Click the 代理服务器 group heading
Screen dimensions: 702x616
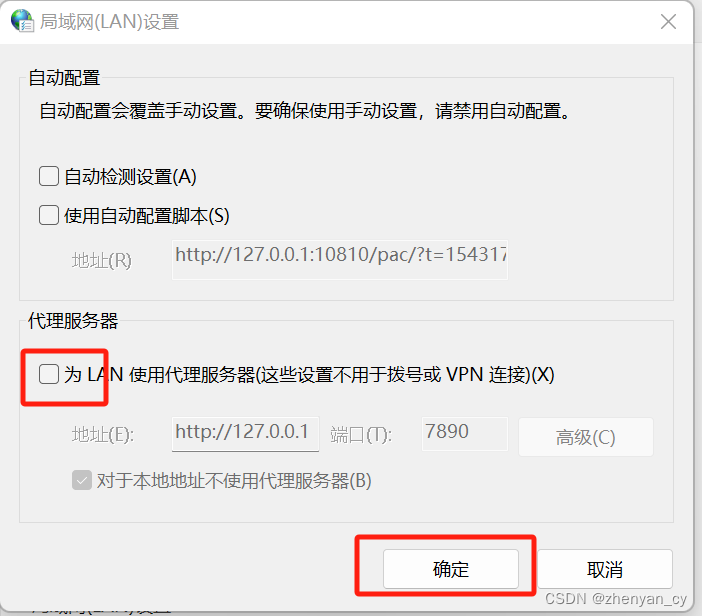pyautogui.click(x=73, y=321)
